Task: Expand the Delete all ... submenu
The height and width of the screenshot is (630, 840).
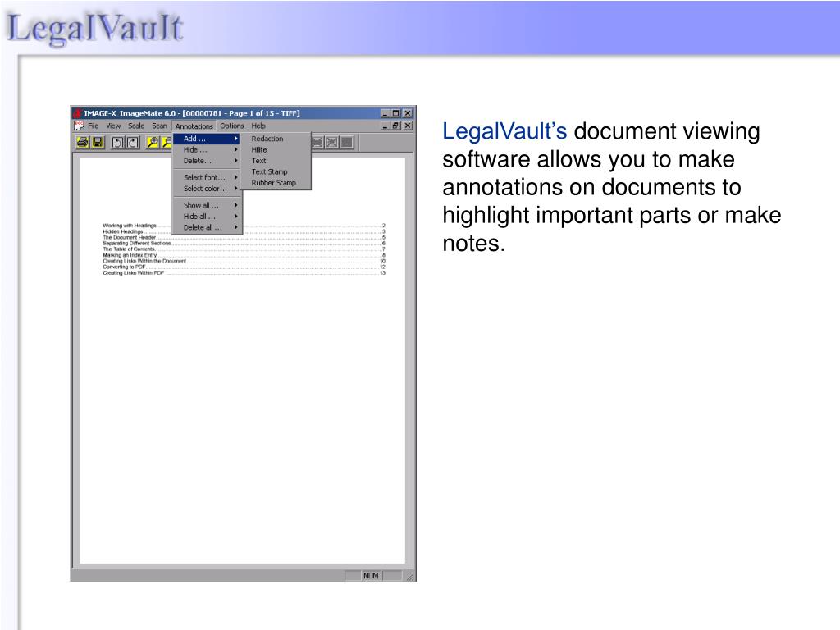Action: [x=208, y=228]
